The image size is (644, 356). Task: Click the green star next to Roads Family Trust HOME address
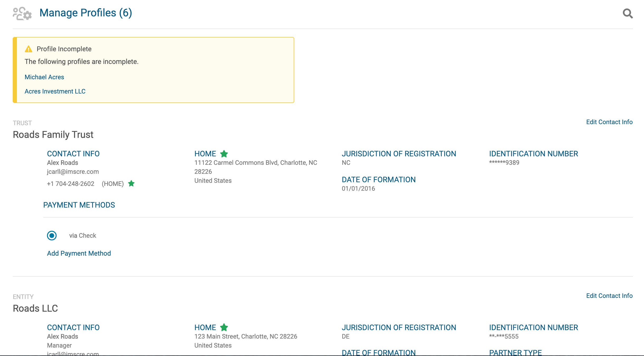(224, 154)
